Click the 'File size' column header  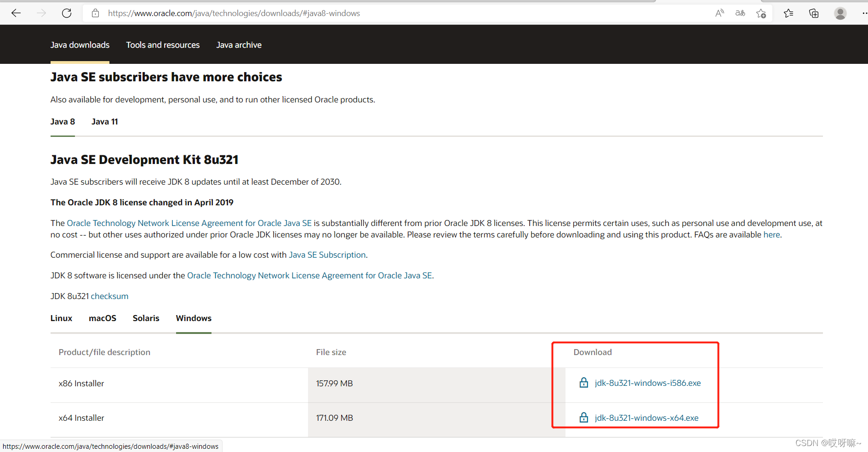[x=331, y=352]
